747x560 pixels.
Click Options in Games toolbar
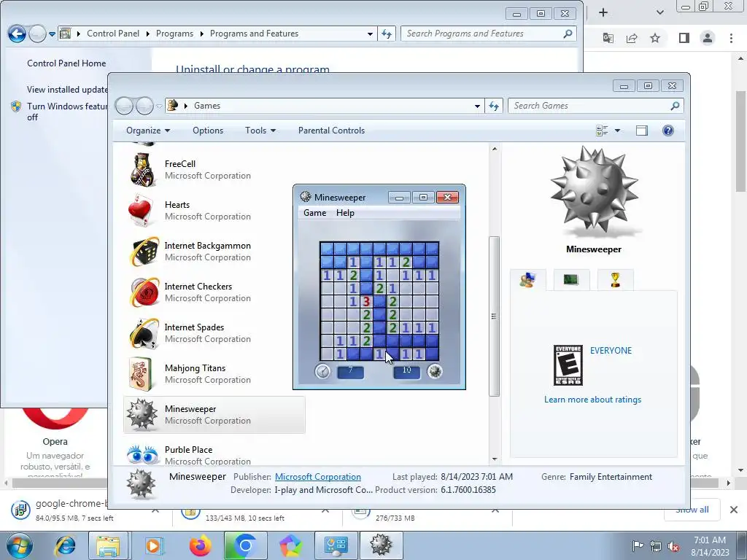pyautogui.click(x=208, y=131)
